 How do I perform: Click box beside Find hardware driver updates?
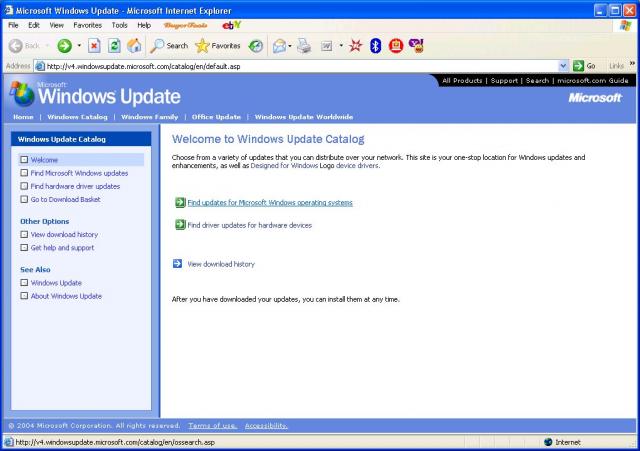pos(24,186)
